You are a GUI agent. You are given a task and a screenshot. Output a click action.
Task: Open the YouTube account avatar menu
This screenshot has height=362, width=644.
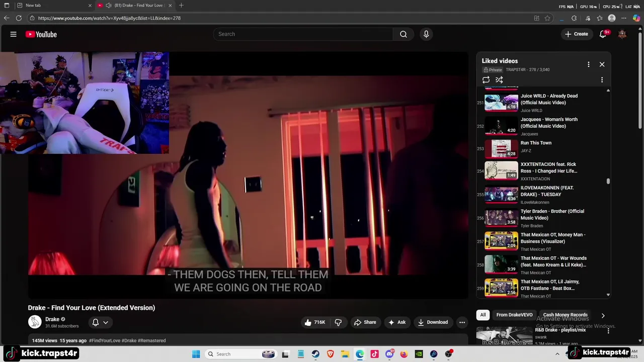[622, 34]
